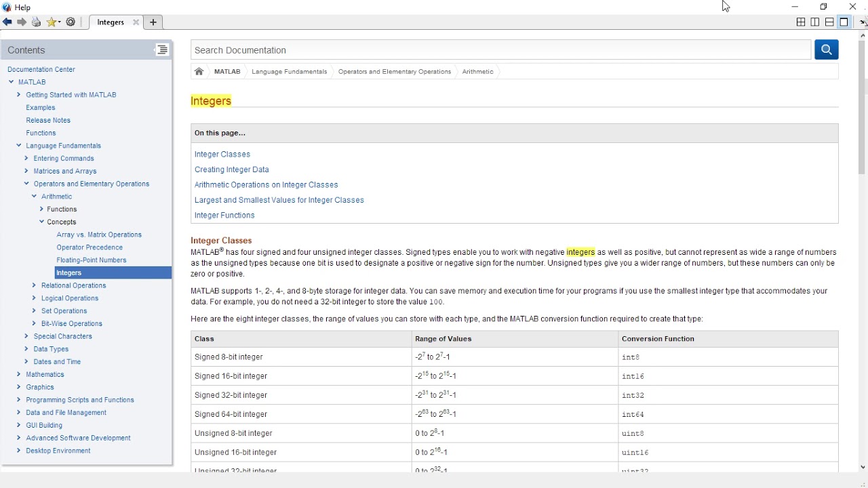Focus the Search Documentation field
Viewport: 868px width, 488px height.
pos(500,50)
